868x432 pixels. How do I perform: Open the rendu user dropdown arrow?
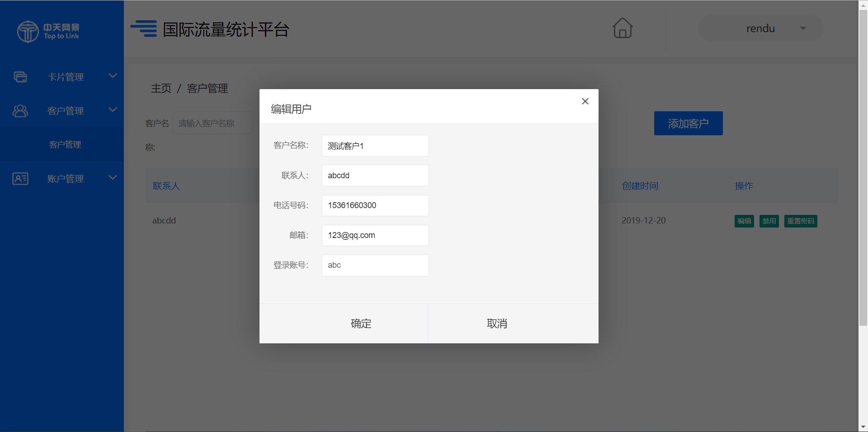803,28
